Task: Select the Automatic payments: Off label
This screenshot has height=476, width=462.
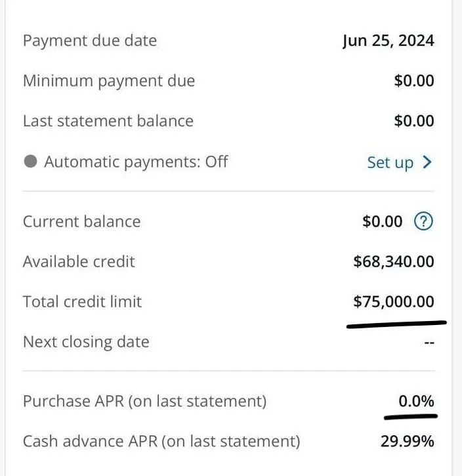Action: 136,162
